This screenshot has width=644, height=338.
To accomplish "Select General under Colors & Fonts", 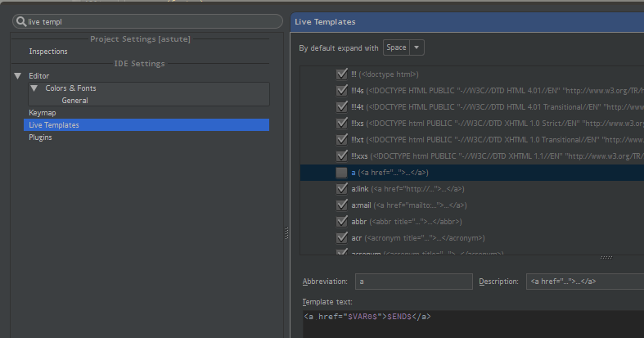I will pyautogui.click(x=74, y=101).
